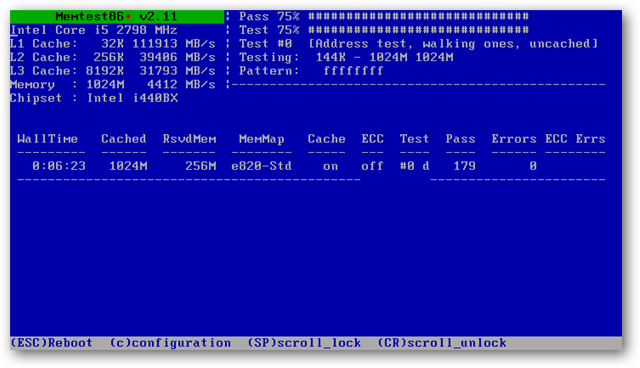Image resolution: width=640 pixels, height=368 pixels.
Task: Click the Memtest86+ v2.11 title banner
Action: coord(117,16)
